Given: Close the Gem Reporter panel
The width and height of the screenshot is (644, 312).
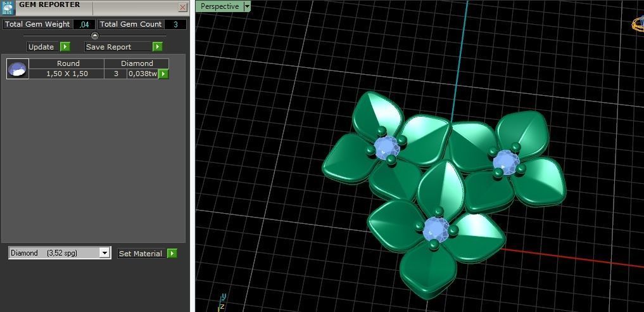Looking at the screenshot, I should click(183, 8).
